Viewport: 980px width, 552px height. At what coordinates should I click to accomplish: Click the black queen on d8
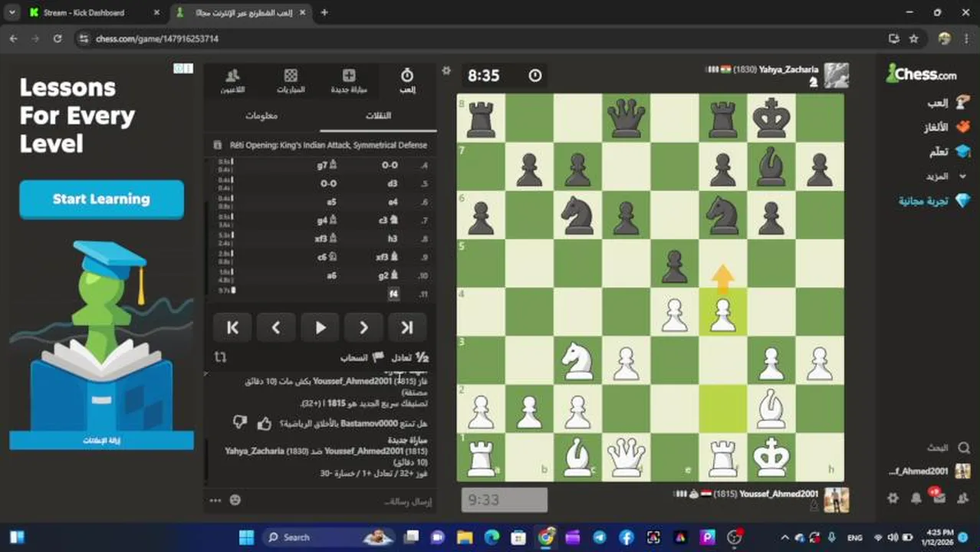626,119
